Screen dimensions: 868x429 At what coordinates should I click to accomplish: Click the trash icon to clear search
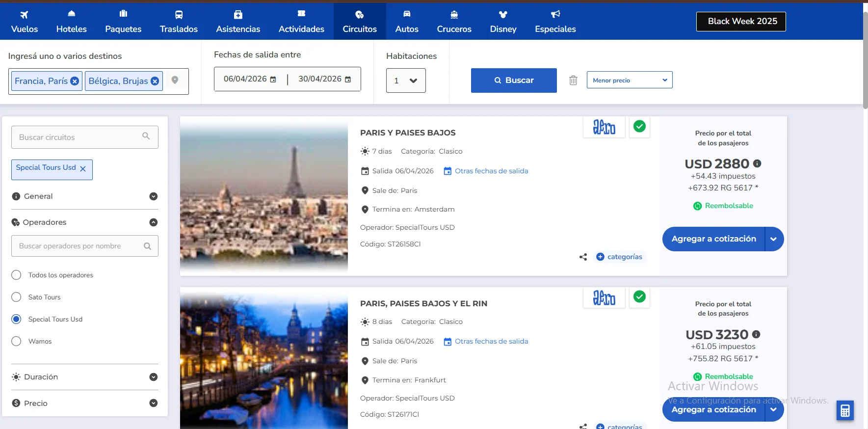(x=573, y=80)
